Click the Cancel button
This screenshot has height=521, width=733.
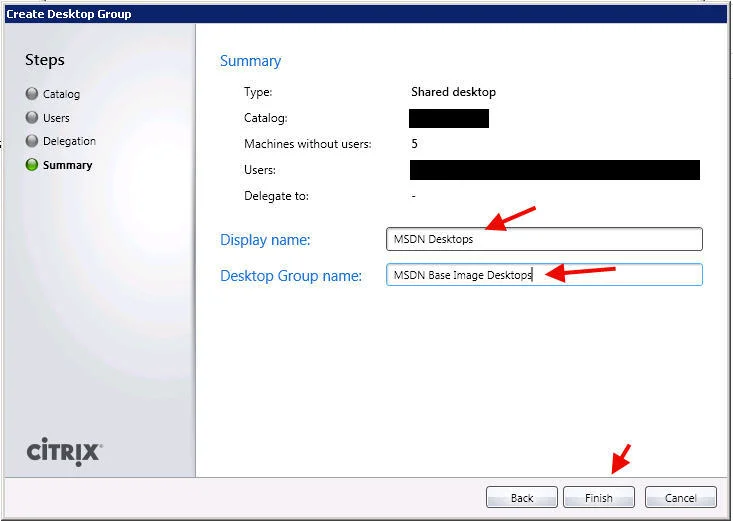coord(681,497)
